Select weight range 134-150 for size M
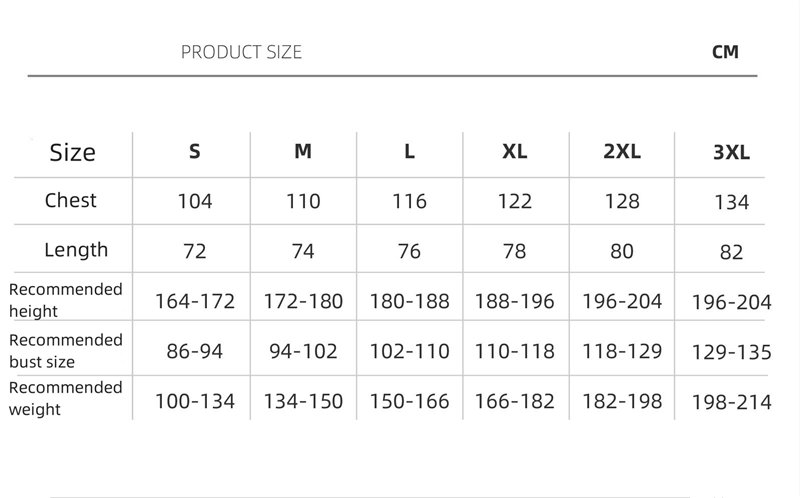The width and height of the screenshot is (800, 498). coord(303,402)
